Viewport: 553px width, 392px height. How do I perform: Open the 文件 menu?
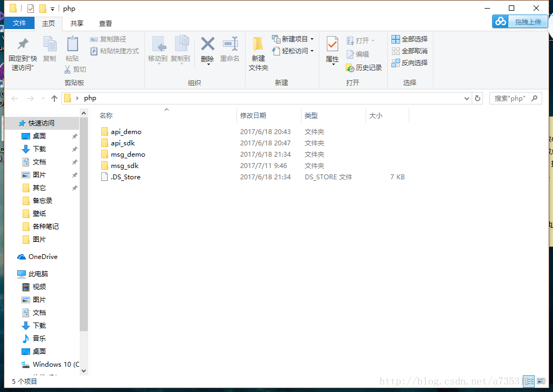[x=19, y=23]
